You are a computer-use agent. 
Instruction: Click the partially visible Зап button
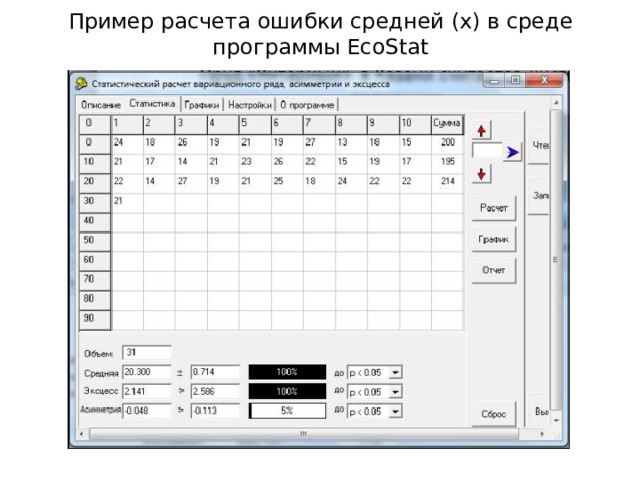click(x=538, y=196)
